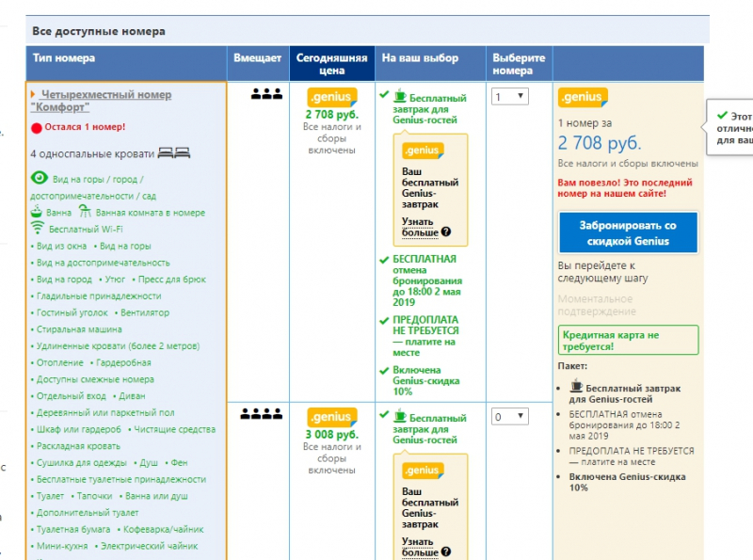Click the green eye view icon
The height and width of the screenshot is (560, 753).
[x=39, y=178]
